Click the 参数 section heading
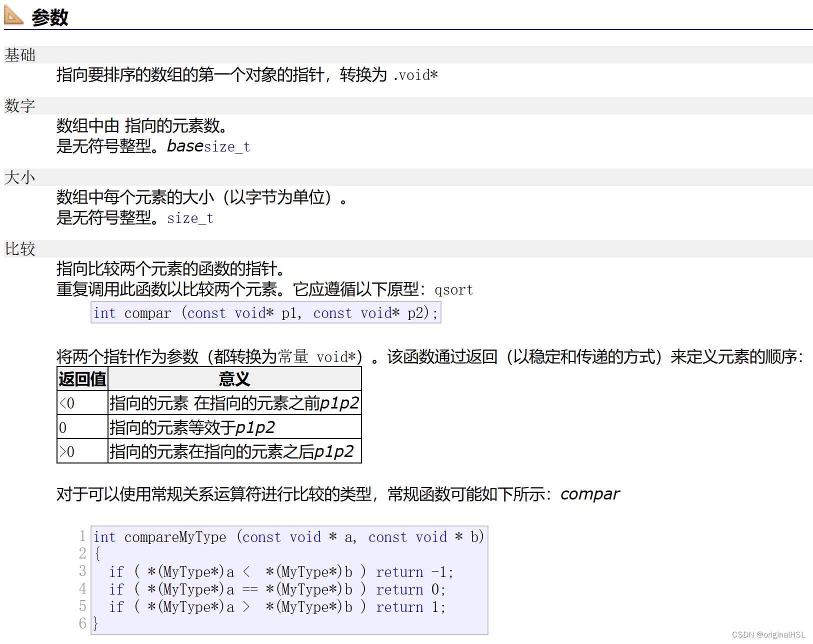This screenshot has width=813, height=644. point(49,17)
